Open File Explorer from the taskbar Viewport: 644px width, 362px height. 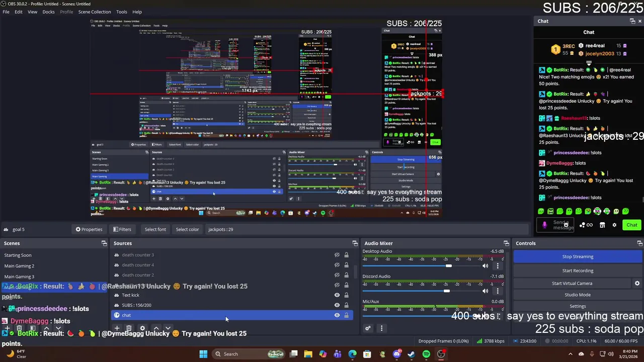pyautogui.click(x=308, y=354)
